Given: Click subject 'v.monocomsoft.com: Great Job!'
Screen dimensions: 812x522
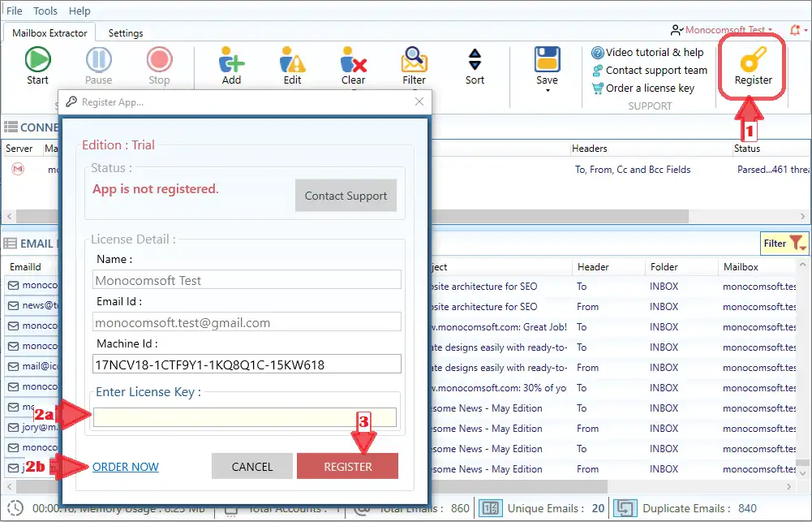Looking at the screenshot, I should (x=500, y=327).
